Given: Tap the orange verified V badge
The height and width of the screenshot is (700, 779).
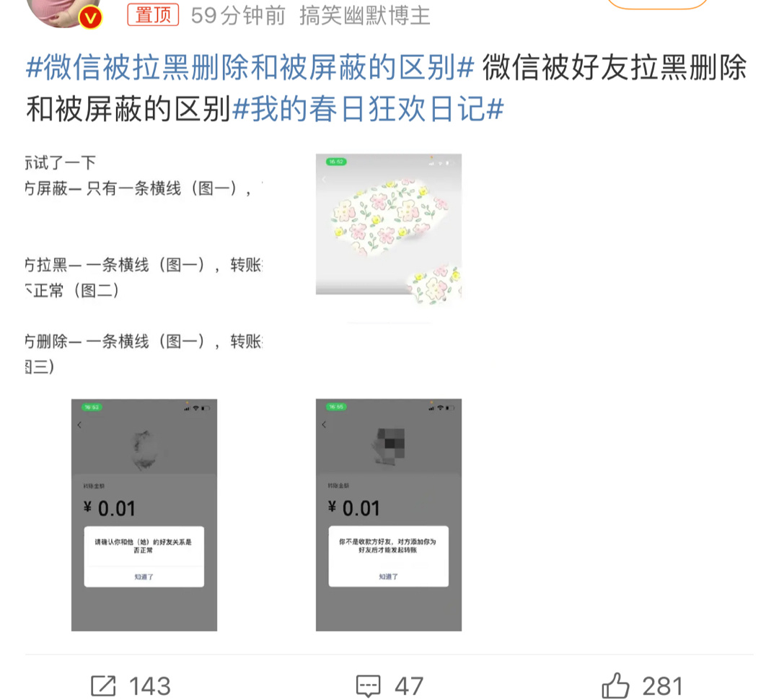Looking at the screenshot, I should (x=90, y=18).
